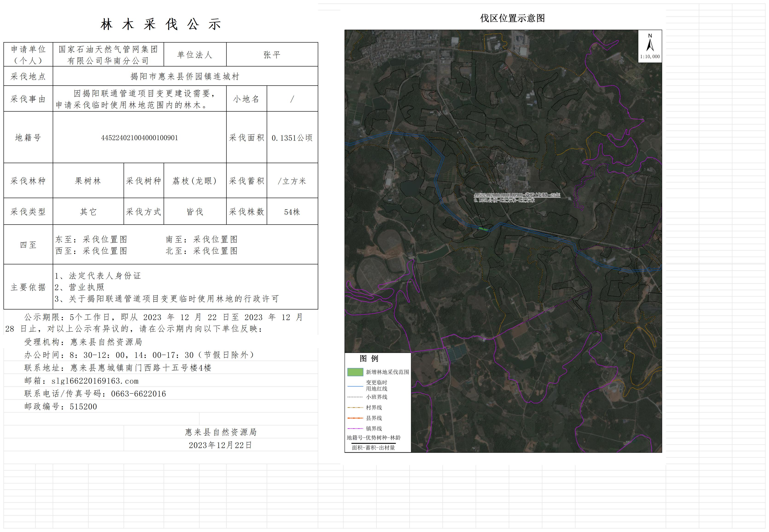Select the 0.1351公顷 area cell
This screenshot has width=769, height=532.
pyautogui.click(x=292, y=138)
